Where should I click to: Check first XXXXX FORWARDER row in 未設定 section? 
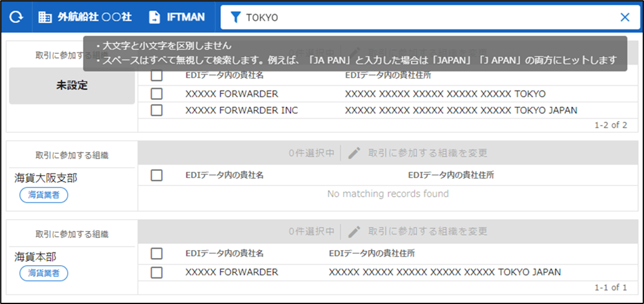157,94
